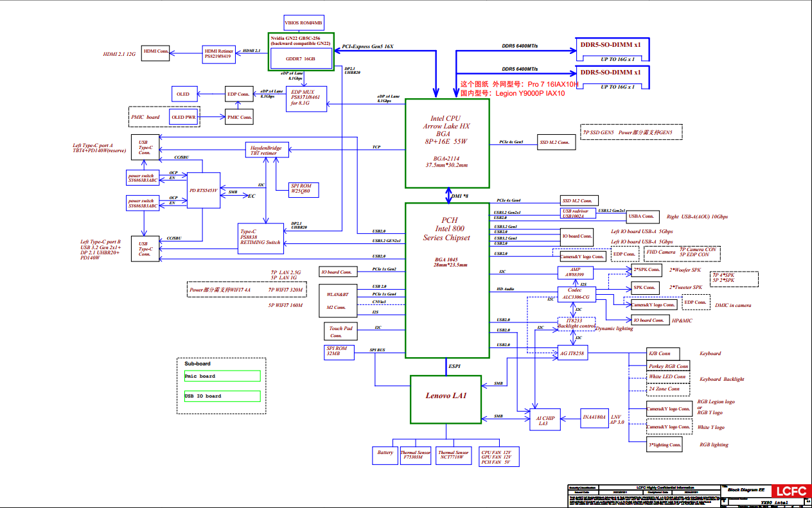Click the INA4180A block

594,417
